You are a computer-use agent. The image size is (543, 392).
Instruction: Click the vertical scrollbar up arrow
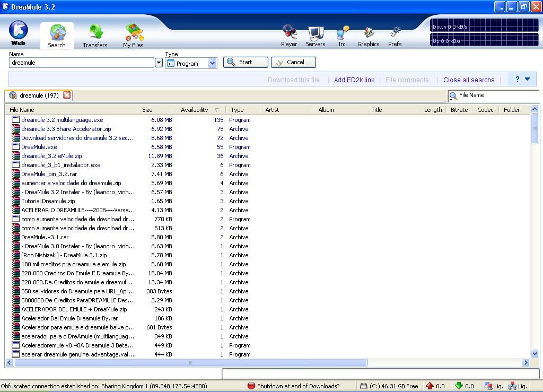[x=535, y=109]
